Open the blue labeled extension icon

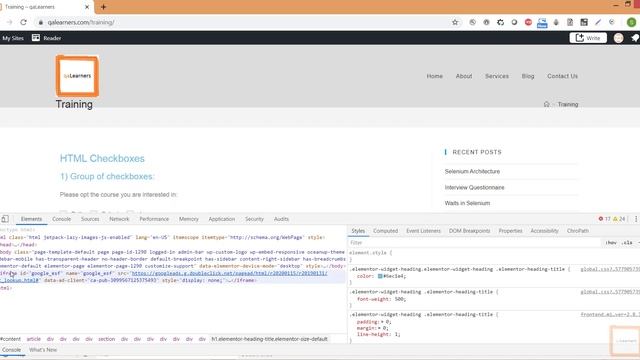(x=542, y=23)
